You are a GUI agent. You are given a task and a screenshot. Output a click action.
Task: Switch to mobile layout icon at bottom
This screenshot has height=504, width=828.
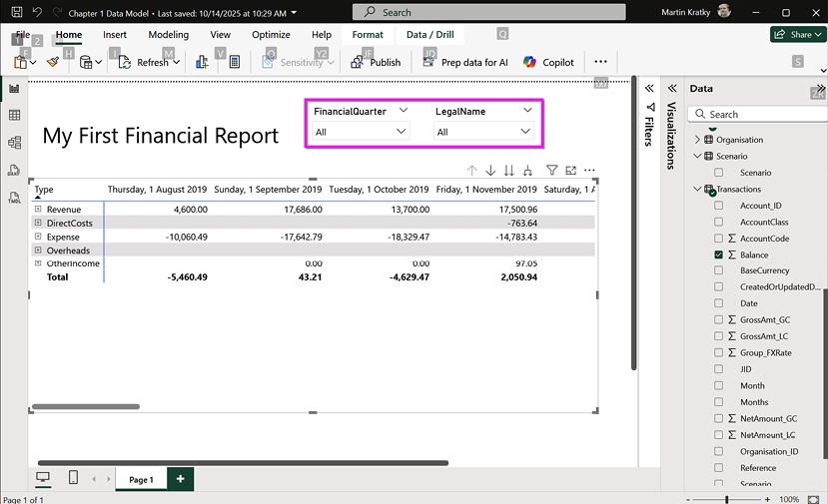coord(73,478)
